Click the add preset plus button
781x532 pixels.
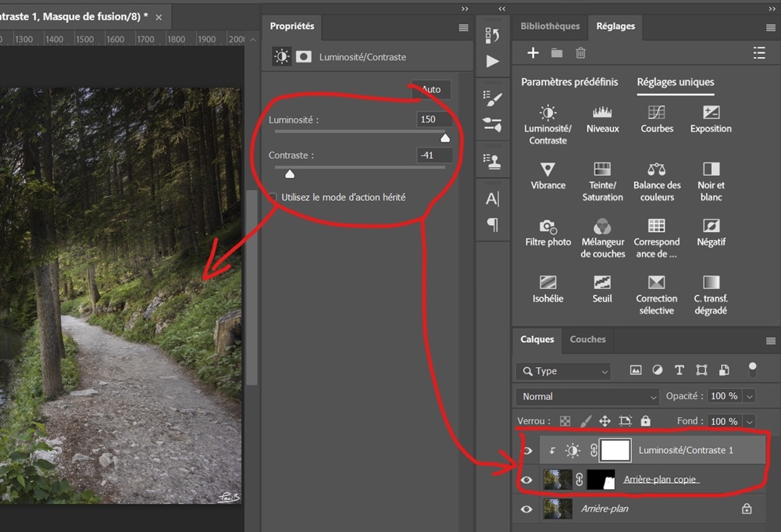pos(533,53)
